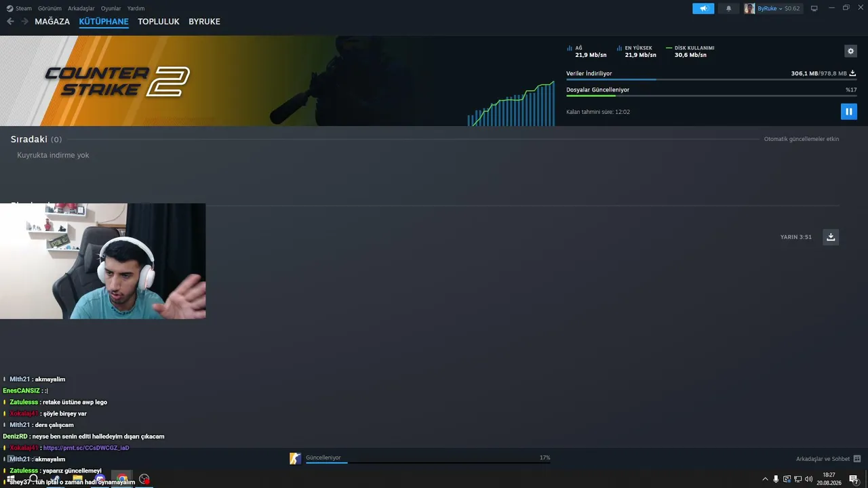Screen dimensions: 868x488
Task: Switch to Big Picture mode icon
Action: (x=814, y=8)
